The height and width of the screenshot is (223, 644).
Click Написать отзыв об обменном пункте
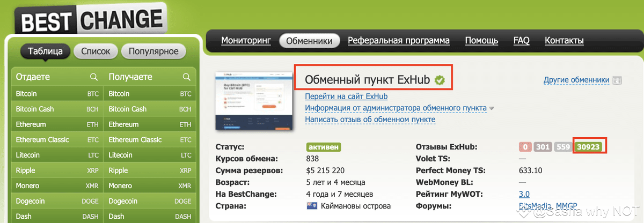click(370, 120)
